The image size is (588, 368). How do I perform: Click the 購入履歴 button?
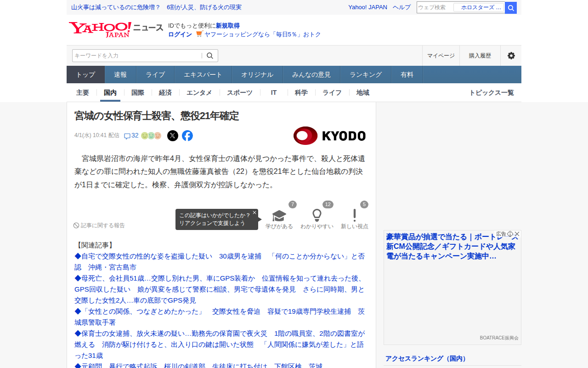coord(480,56)
